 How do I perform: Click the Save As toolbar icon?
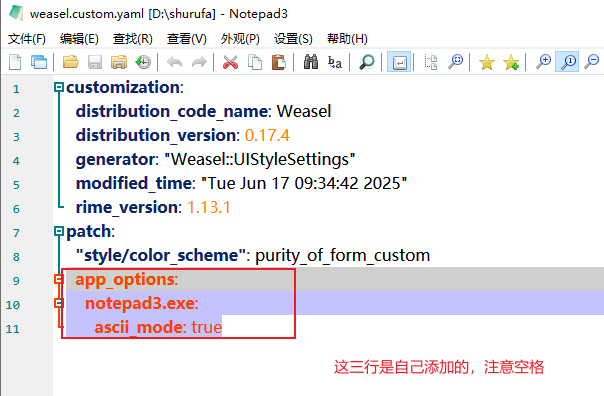119,62
